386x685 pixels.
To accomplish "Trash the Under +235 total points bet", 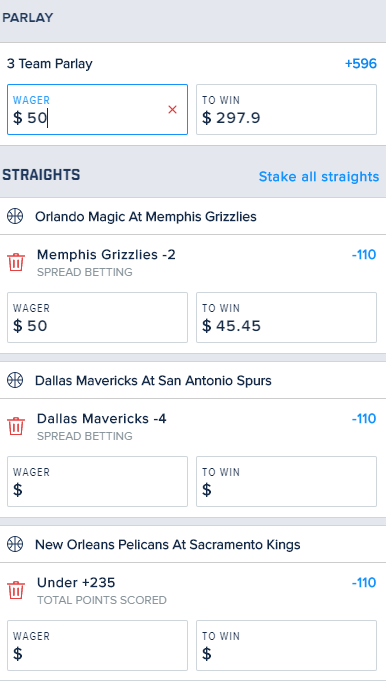I will pyautogui.click(x=16, y=590).
